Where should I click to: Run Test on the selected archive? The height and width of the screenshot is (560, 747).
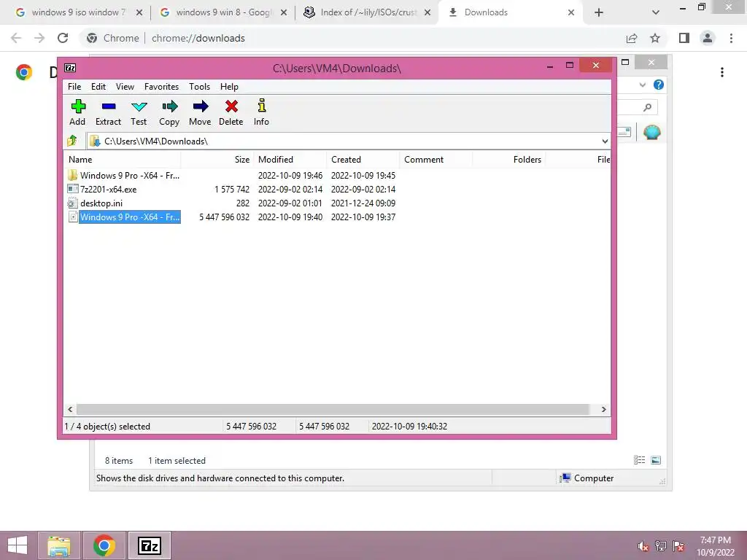(139, 112)
